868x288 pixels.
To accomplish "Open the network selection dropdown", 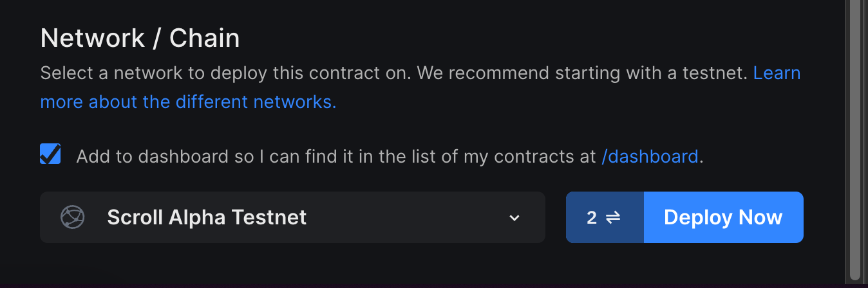I will pyautogui.click(x=292, y=217).
